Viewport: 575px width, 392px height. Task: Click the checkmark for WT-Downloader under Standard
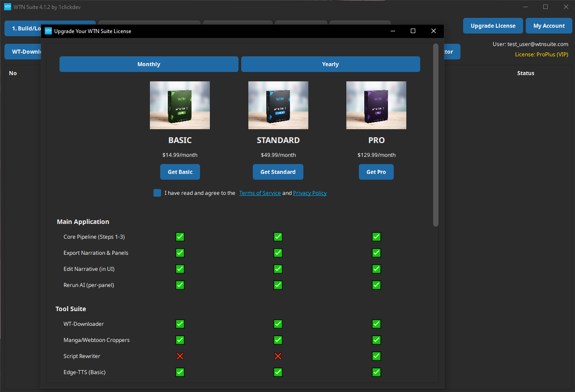(278, 324)
